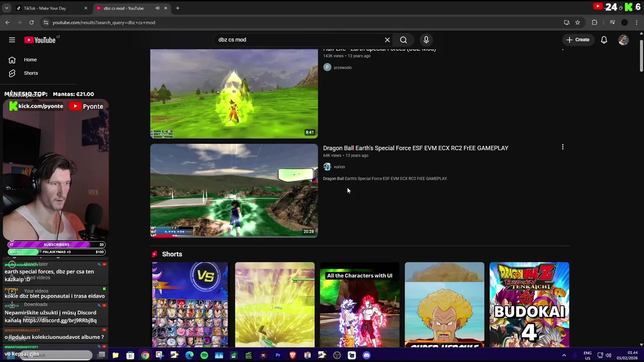Go back with the browser back arrow
This screenshot has height=362, width=644.
pyautogui.click(x=7, y=22)
